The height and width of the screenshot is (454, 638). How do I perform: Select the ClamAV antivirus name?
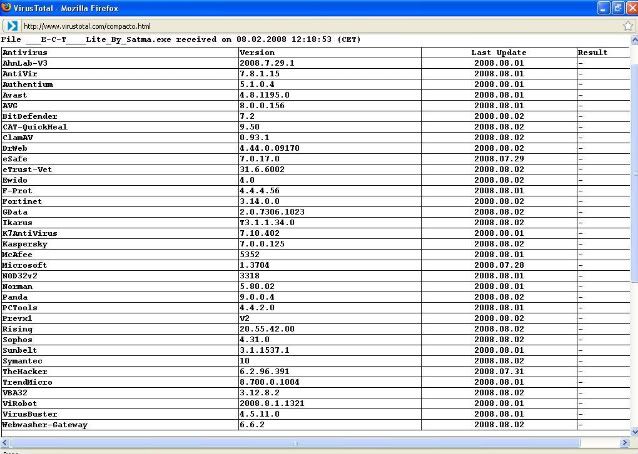coord(17,138)
